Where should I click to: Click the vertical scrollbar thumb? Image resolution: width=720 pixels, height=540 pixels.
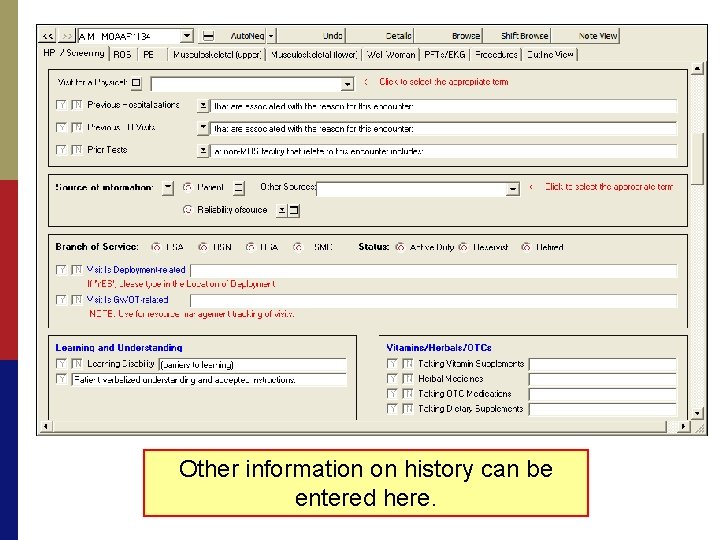coord(697,159)
